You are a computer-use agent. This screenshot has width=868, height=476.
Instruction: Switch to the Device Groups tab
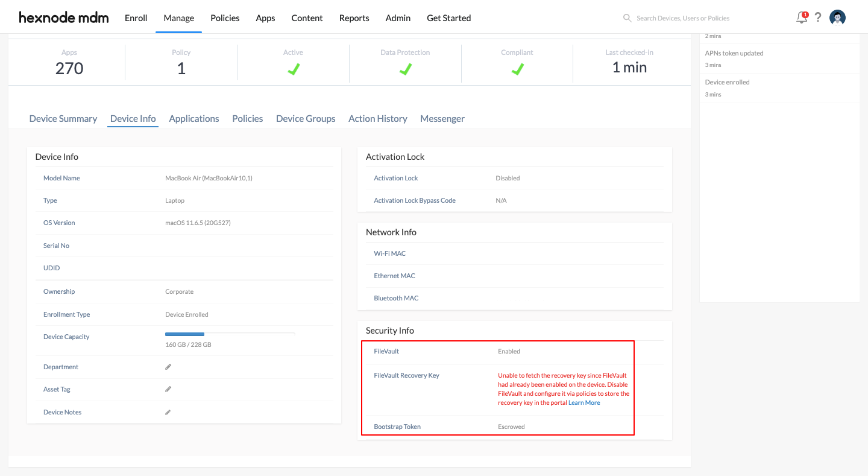click(306, 119)
